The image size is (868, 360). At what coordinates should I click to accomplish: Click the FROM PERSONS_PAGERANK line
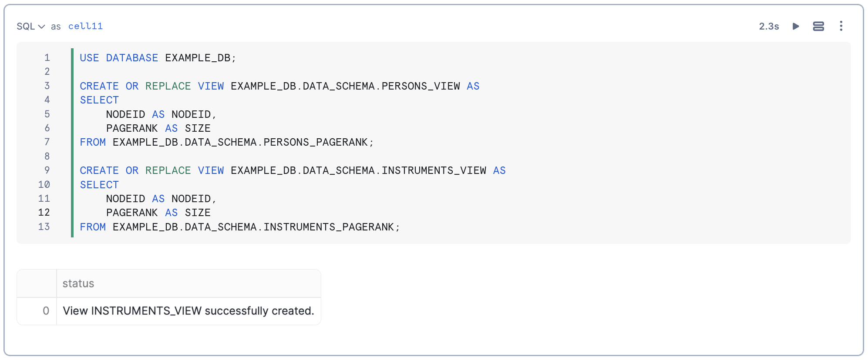tap(226, 142)
